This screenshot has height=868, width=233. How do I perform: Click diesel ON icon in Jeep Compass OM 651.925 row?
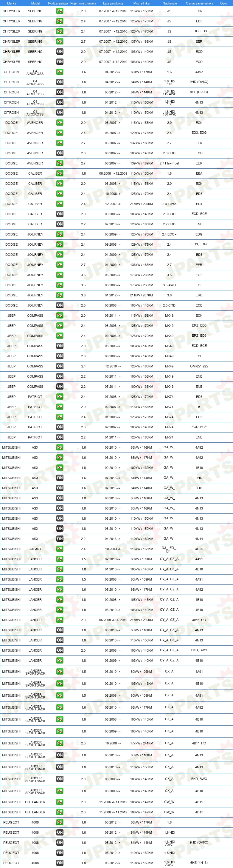(x=60, y=366)
